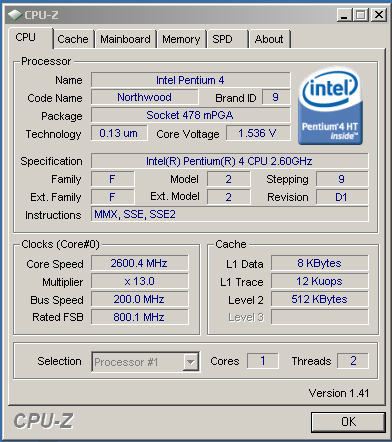Click Instructions field 'MMX, SSE, SSE2'
Viewport: 392px width, 442px height.
coord(230,214)
